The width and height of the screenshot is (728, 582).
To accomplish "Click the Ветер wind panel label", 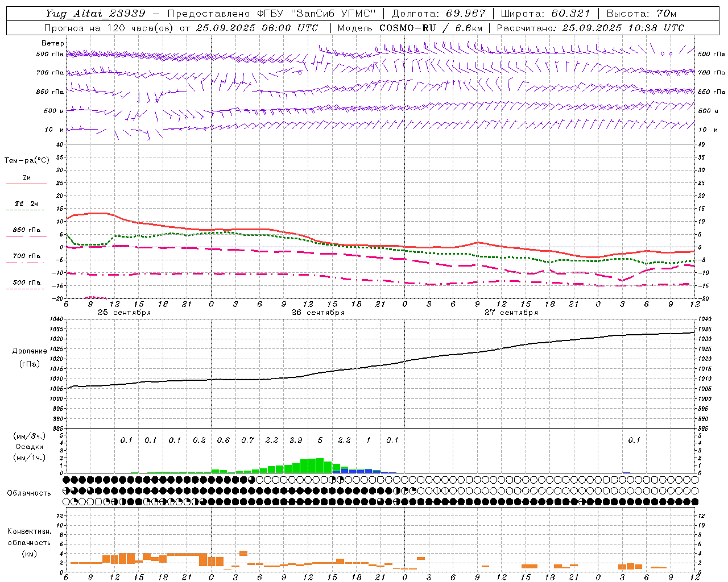I will (x=52, y=43).
